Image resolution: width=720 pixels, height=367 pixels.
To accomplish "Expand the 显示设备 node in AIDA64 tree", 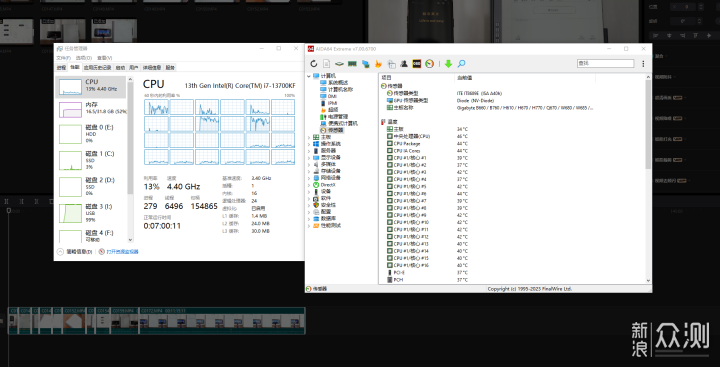I will point(309,158).
